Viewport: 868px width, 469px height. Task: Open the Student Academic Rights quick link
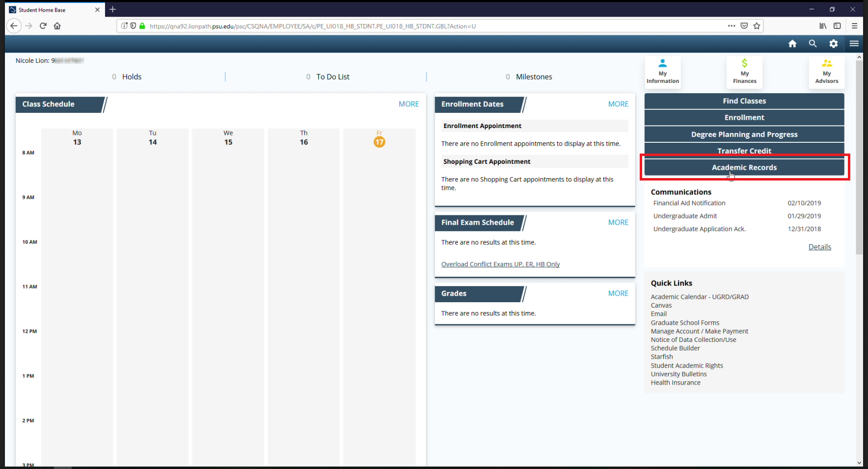[x=687, y=365]
